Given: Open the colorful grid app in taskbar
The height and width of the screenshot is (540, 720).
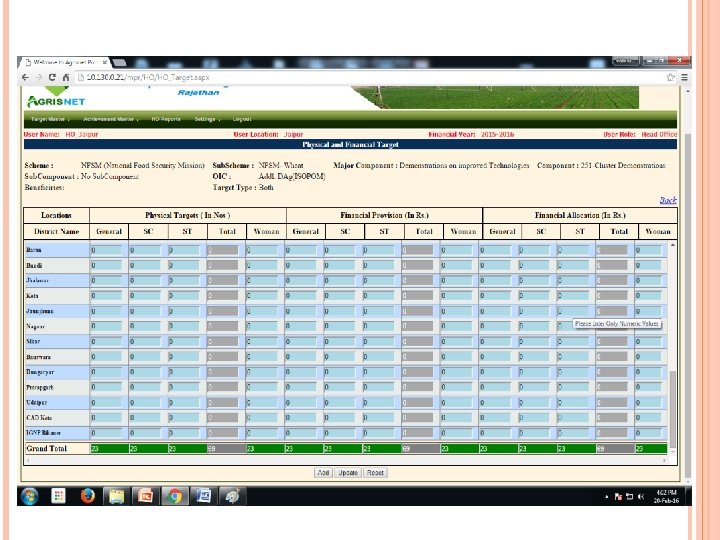Looking at the screenshot, I should (x=58, y=496).
